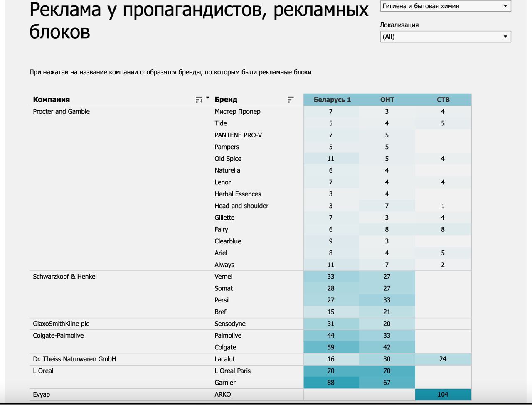Click Always СТВ cell showing 2
532x405 pixels.
point(443,265)
